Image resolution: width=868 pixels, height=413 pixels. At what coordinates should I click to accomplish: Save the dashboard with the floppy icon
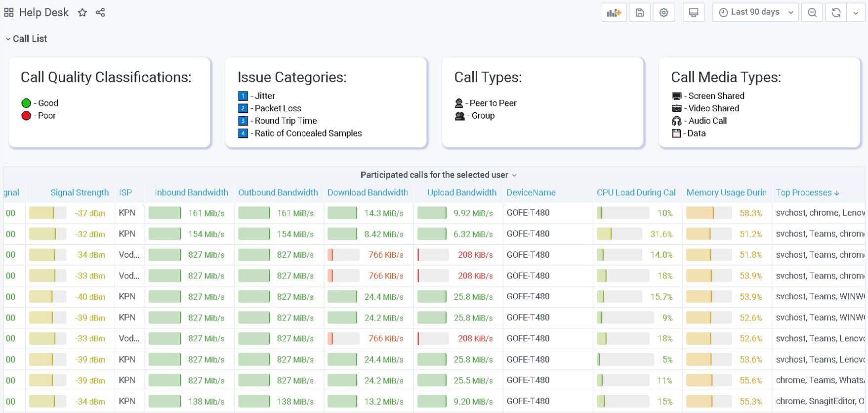[x=640, y=13]
